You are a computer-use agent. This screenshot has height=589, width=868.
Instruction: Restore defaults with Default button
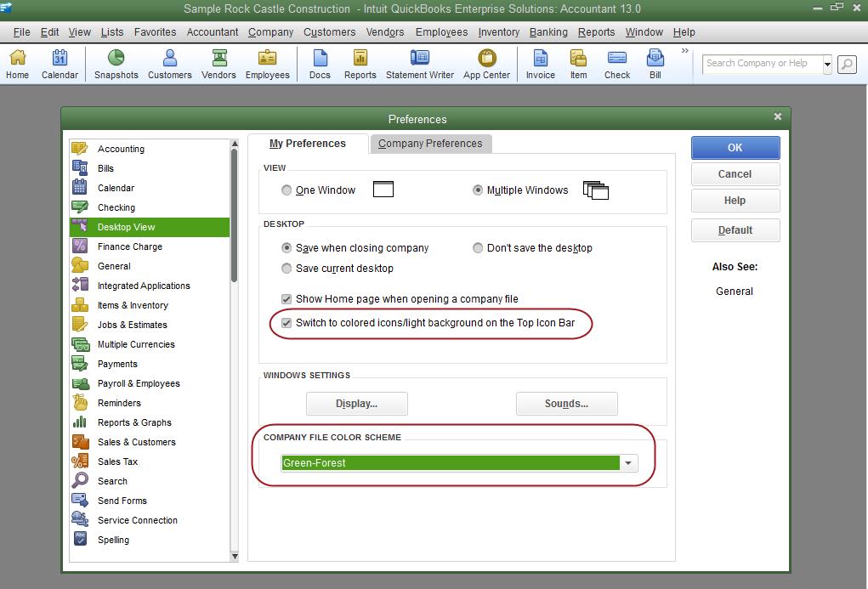click(x=735, y=230)
